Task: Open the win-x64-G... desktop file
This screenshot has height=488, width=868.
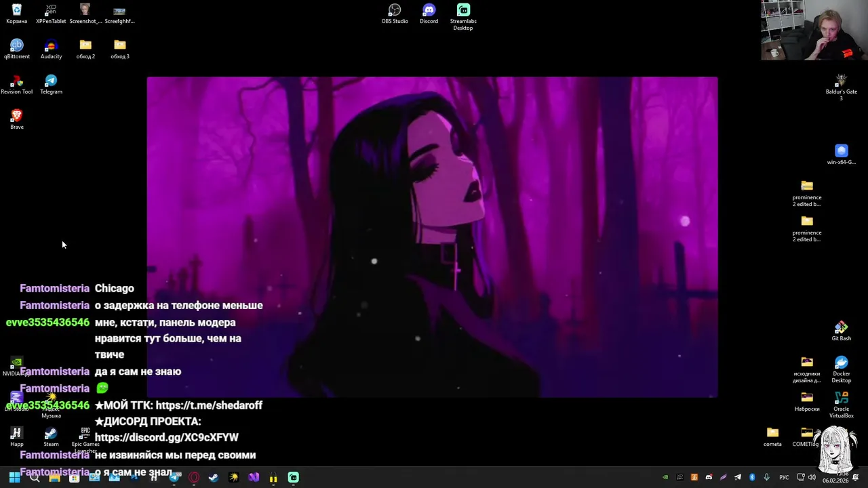Action: coord(841,155)
